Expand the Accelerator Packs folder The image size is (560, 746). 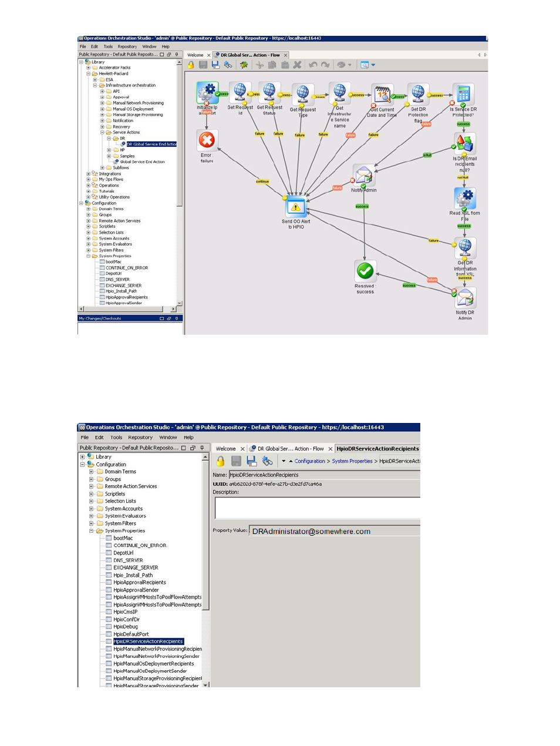(89, 68)
